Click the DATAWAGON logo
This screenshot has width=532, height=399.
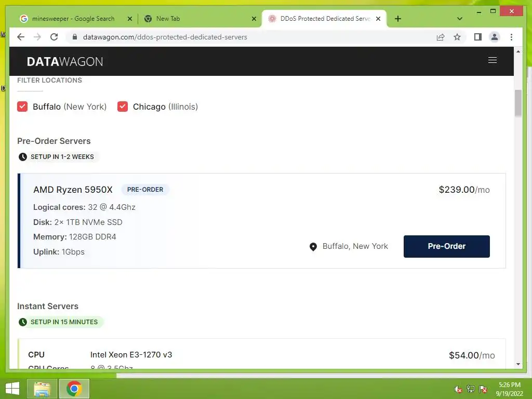pyautogui.click(x=65, y=61)
